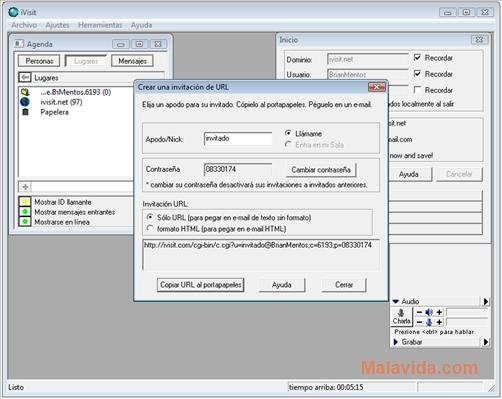Toggle the Mostrar mensajes entrantes indicator
Image resolution: width=502 pixels, height=399 pixels.
click(25, 212)
